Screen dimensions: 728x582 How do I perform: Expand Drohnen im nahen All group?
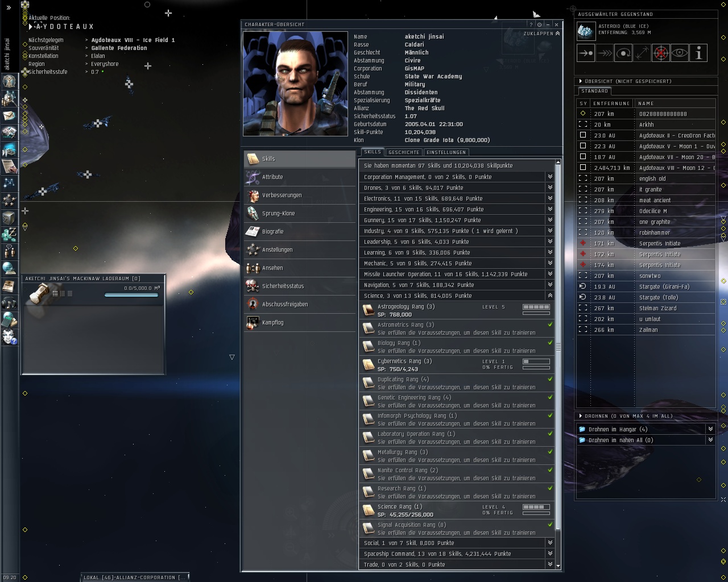pos(710,440)
